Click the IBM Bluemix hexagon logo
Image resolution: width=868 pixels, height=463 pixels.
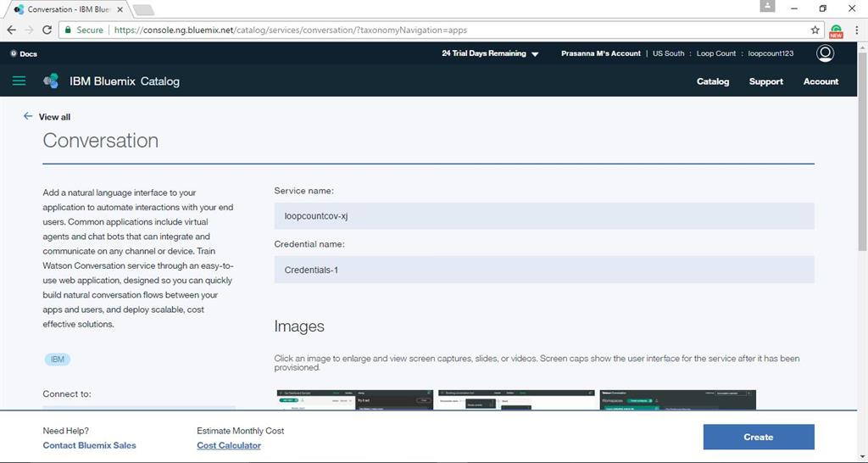(51, 81)
